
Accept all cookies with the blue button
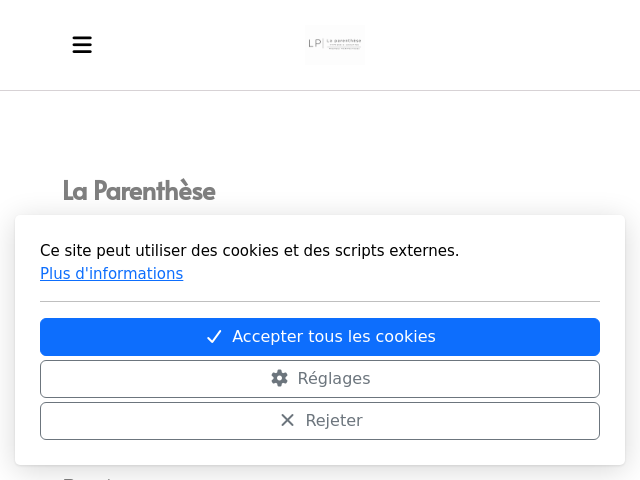pyautogui.click(x=320, y=337)
